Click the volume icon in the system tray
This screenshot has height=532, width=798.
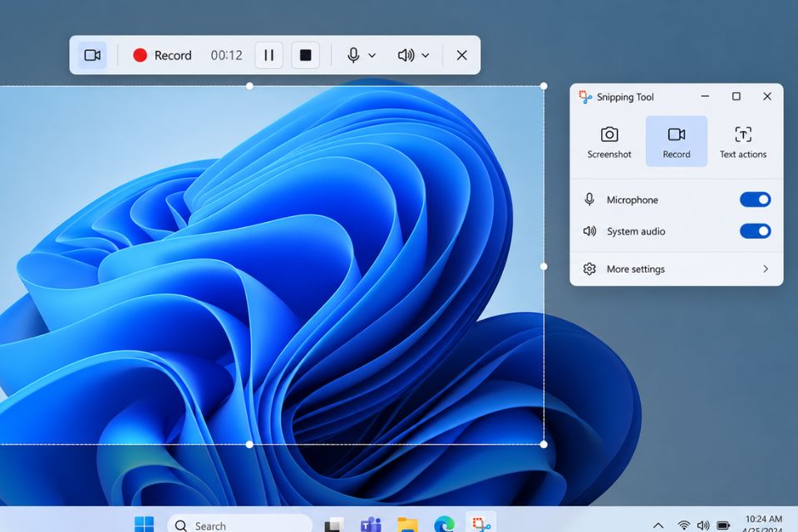(x=703, y=525)
